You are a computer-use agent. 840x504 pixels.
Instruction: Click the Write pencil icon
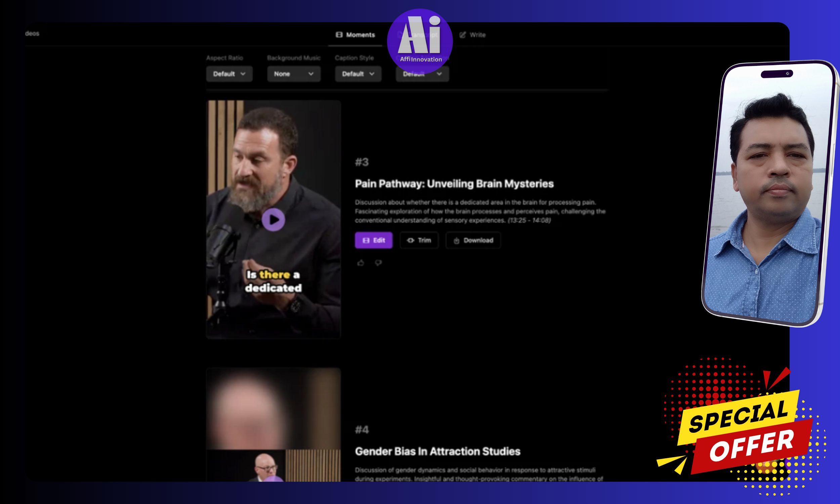[462, 35]
